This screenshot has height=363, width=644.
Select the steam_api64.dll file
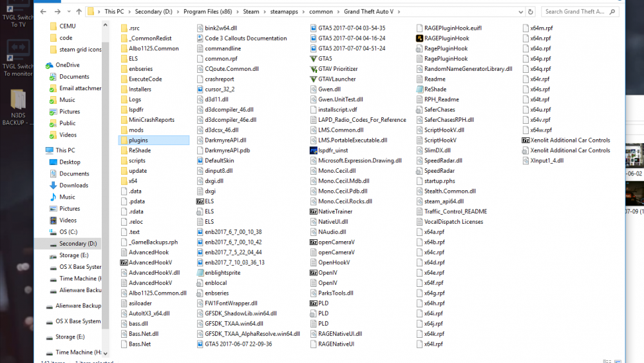[x=440, y=201]
